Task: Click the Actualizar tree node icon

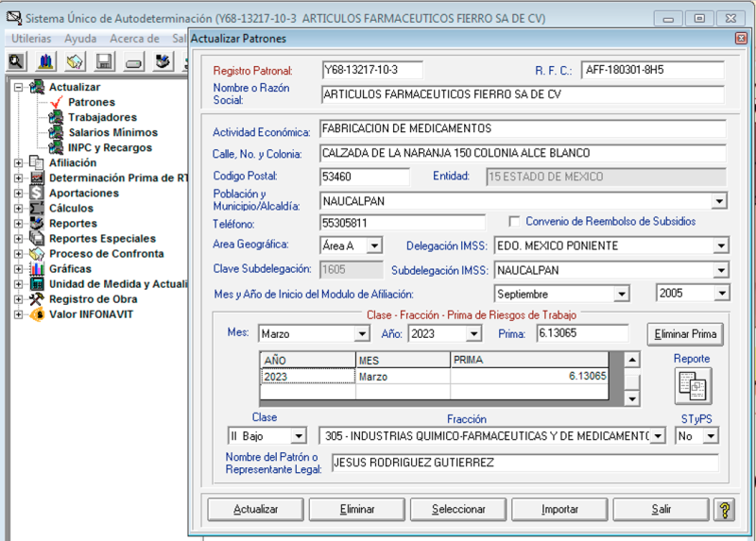Action: 37,87
